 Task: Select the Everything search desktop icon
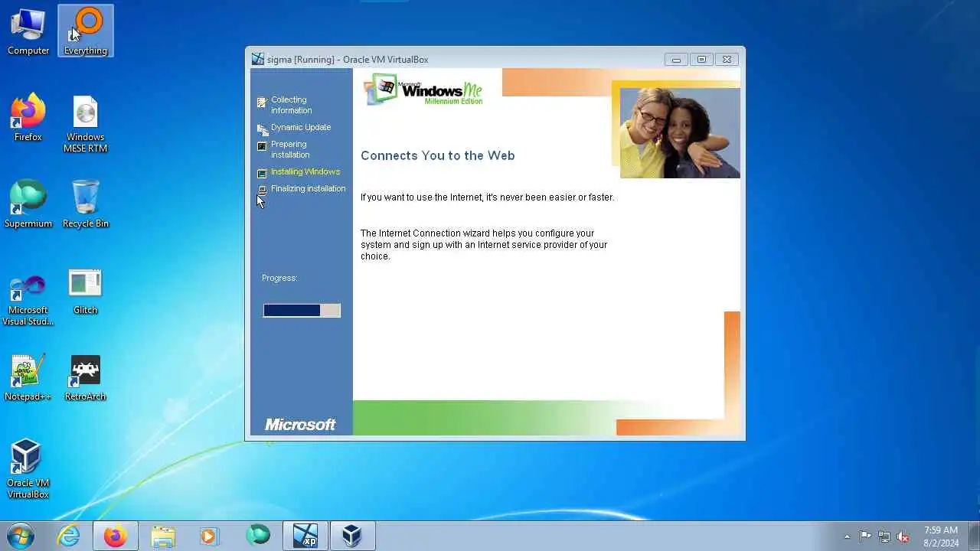[x=86, y=31]
